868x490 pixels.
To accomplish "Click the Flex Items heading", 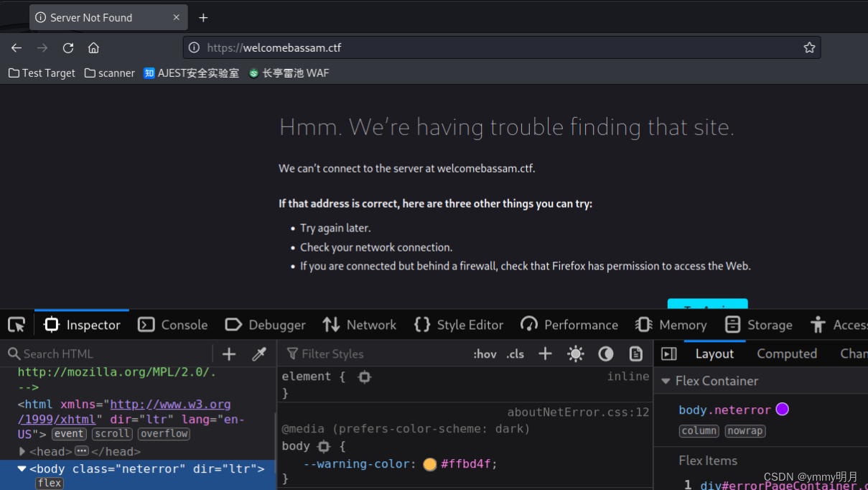I will (x=708, y=461).
